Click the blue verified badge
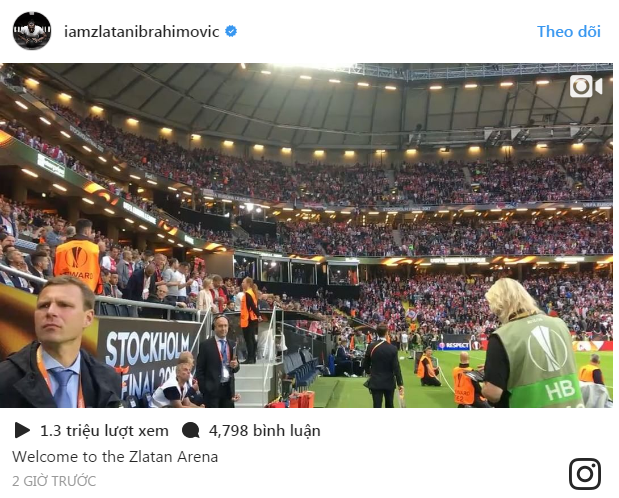 pyautogui.click(x=231, y=31)
